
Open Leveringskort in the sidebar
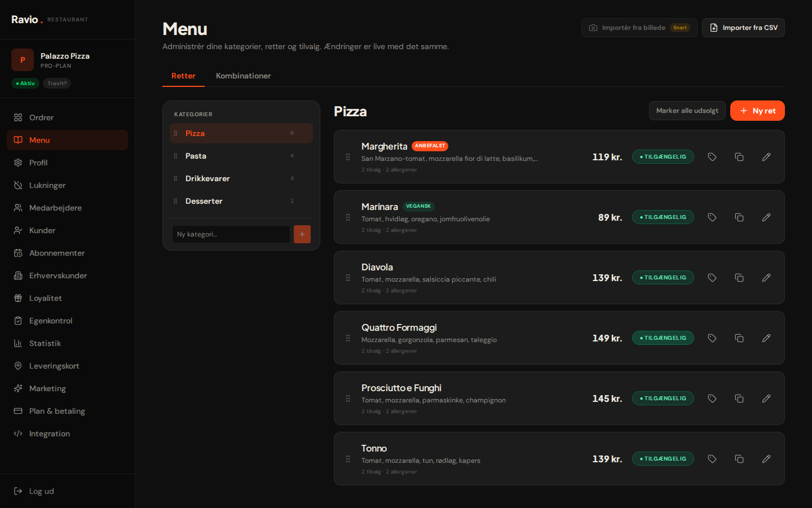point(67,366)
